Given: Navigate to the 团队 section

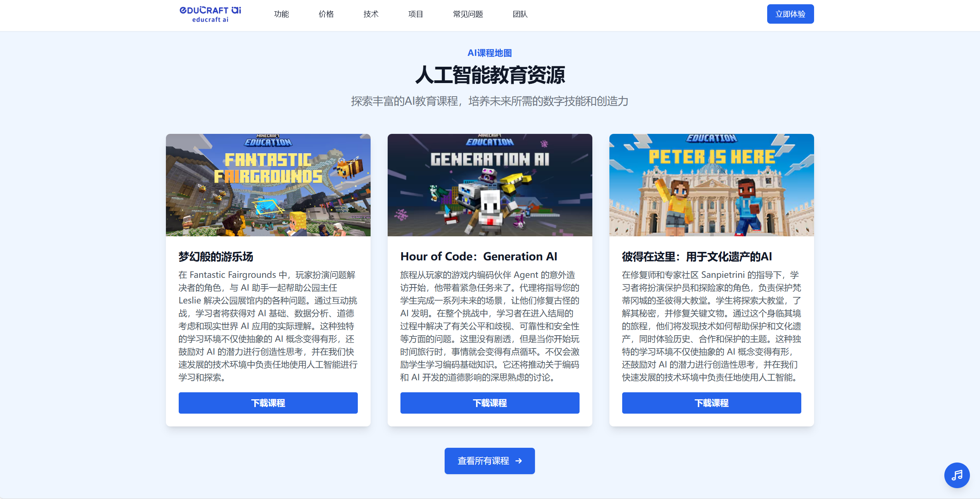Looking at the screenshot, I should (x=520, y=14).
